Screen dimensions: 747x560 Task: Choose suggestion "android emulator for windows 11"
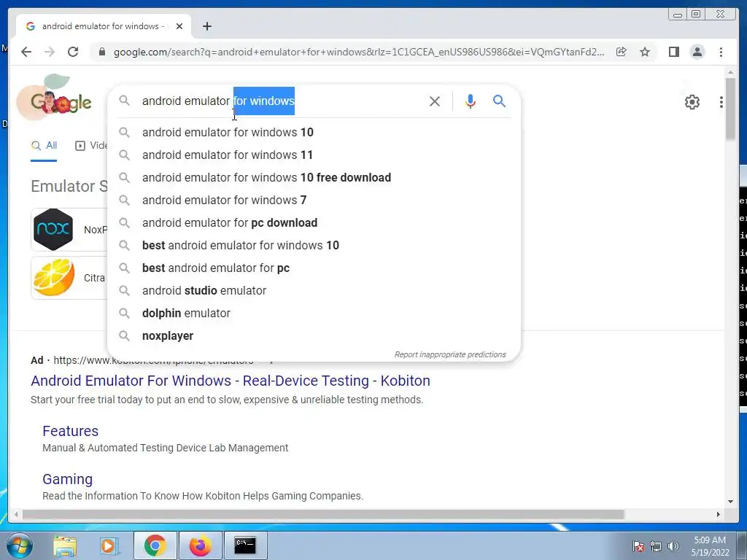(314, 155)
